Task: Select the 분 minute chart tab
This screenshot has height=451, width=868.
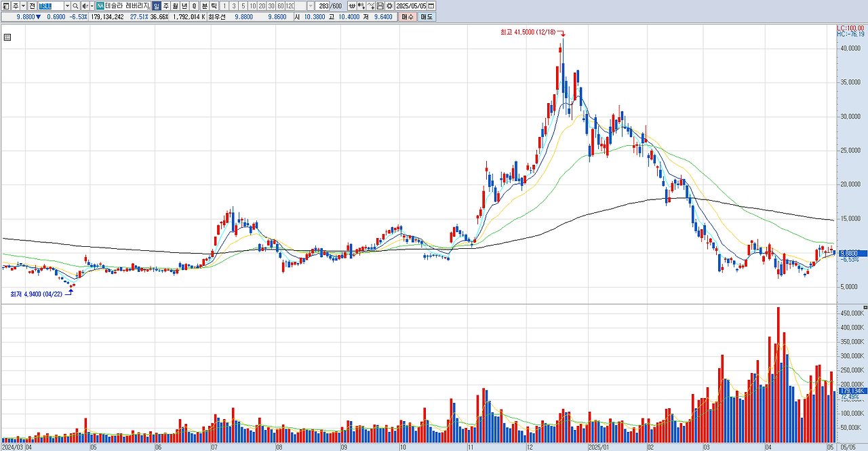Action: [204, 6]
